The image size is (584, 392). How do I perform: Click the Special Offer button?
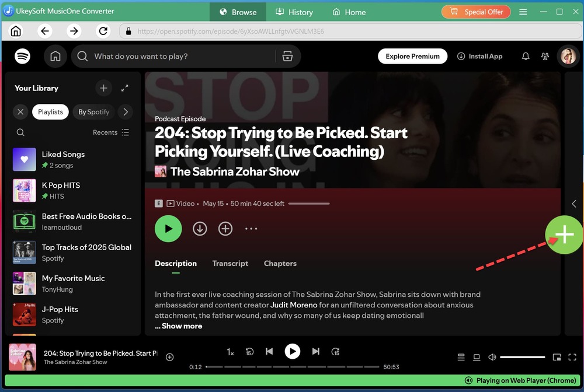tap(476, 12)
